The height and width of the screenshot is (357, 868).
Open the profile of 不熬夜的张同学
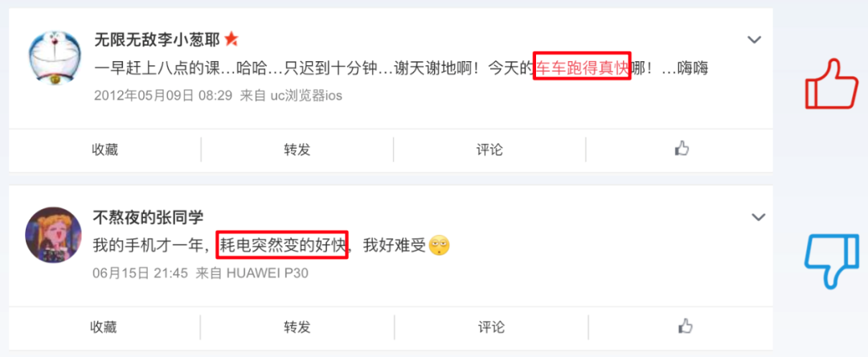[x=153, y=216]
